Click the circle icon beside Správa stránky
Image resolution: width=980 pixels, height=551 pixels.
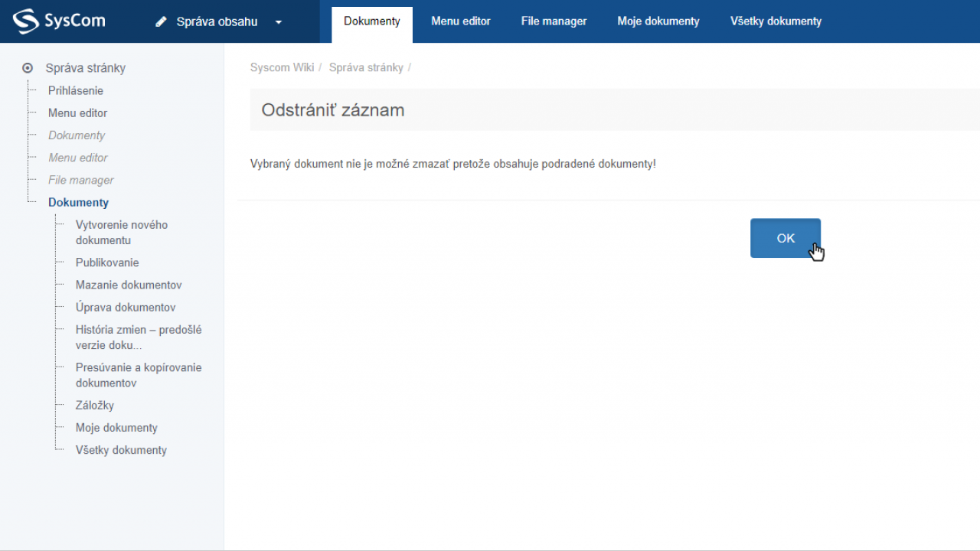(28, 68)
